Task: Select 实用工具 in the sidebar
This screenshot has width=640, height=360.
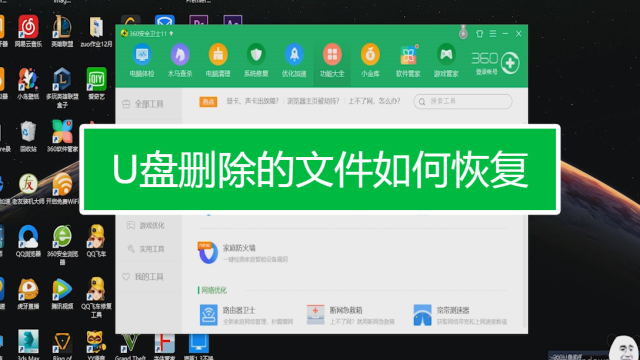Action: tap(146, 249)
